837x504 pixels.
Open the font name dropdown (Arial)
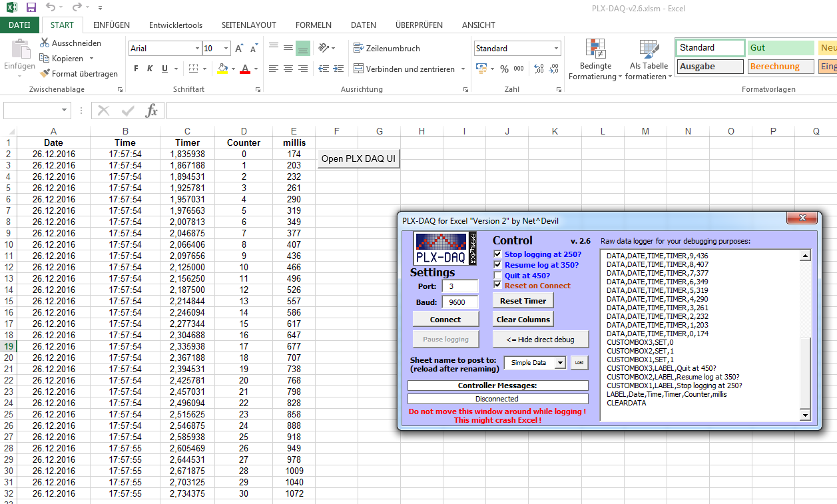coord(197,49)
